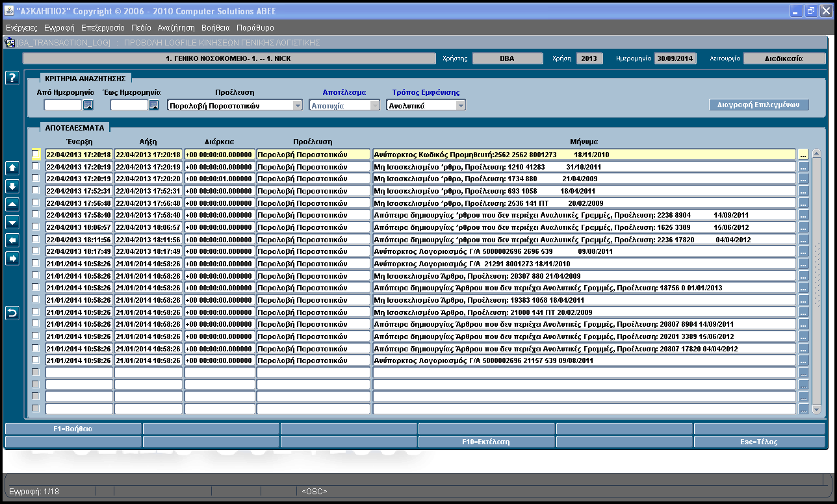Click results scrollbar down arrow
Image resolution: width=837 pixels, height=504 pixels.
click(x=817, y=410)
